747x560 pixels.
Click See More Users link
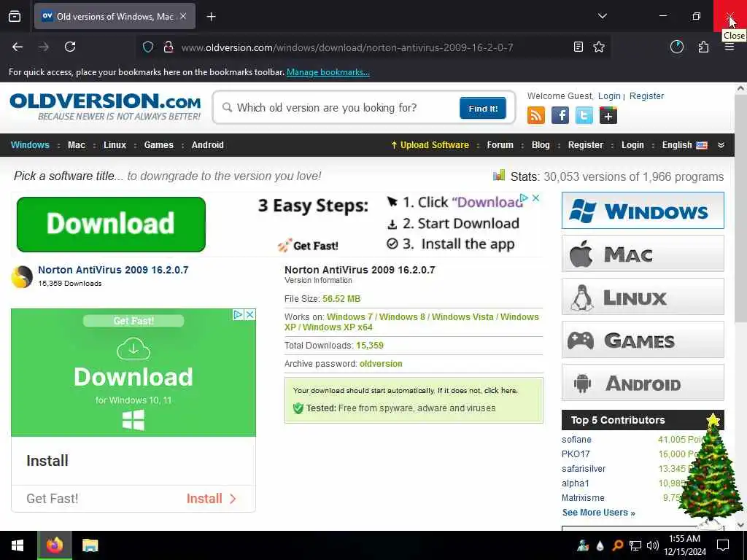pyautogui.click(x=598, y=513)
